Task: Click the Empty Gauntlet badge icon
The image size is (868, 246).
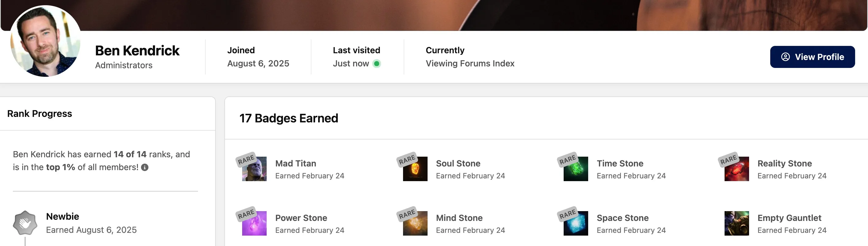Action: 736,223
